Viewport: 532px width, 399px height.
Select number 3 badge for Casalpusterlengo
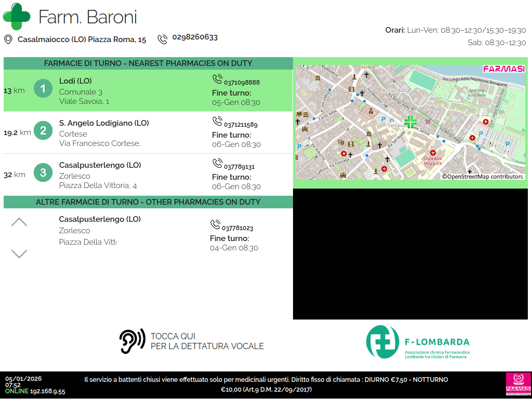[43, 172]
